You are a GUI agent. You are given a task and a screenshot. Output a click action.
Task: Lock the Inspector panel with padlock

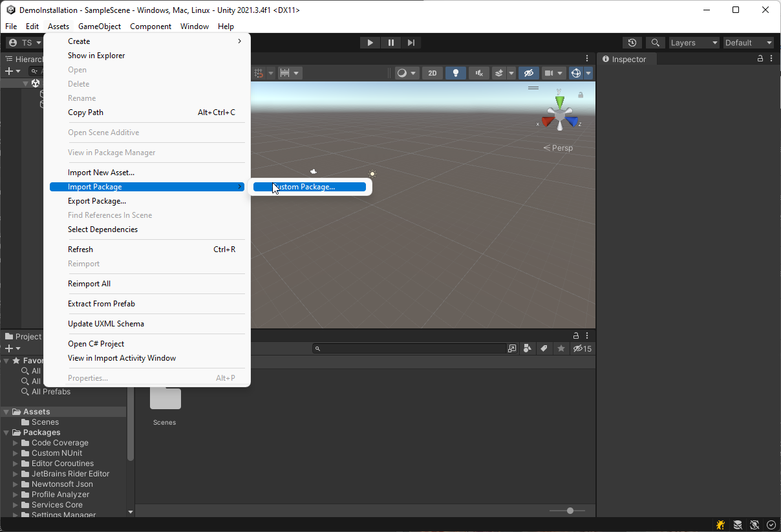(760, 59)
